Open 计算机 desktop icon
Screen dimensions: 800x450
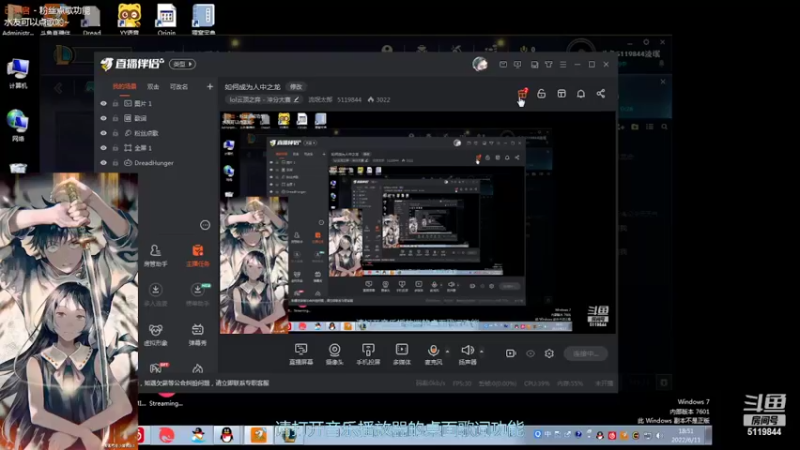[18, 73]
